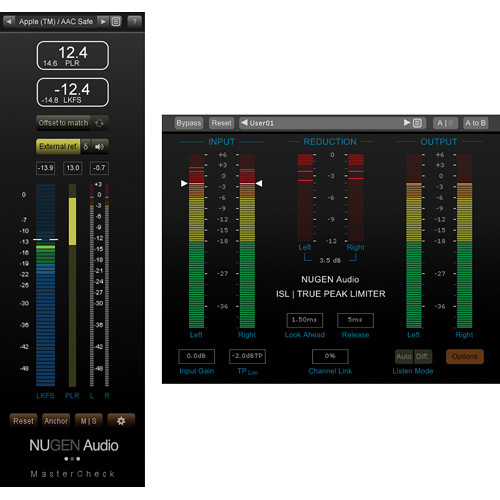Click the REDUCTION section heading
500x500 pixels.
coord(330,142)
